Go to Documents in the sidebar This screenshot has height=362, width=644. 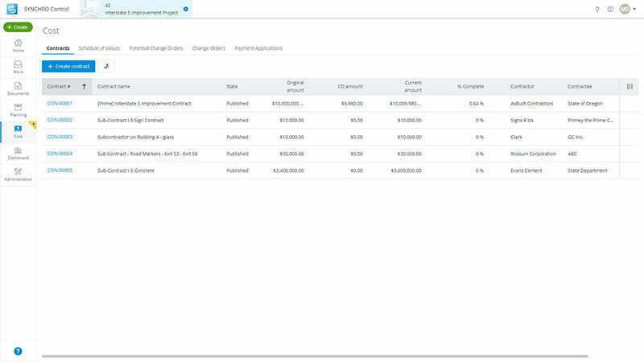tap(18, 88)
